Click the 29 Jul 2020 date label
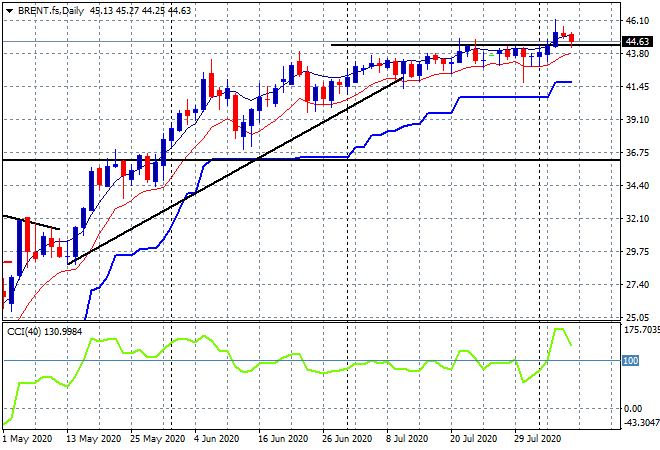Viewport: 660px width, 450px height. pos(537,439)
